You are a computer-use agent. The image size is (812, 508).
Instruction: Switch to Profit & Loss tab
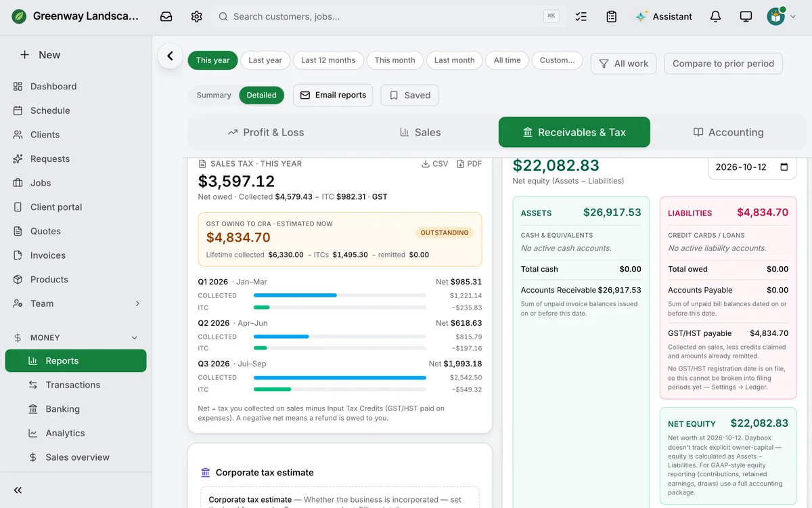[266, 132]
